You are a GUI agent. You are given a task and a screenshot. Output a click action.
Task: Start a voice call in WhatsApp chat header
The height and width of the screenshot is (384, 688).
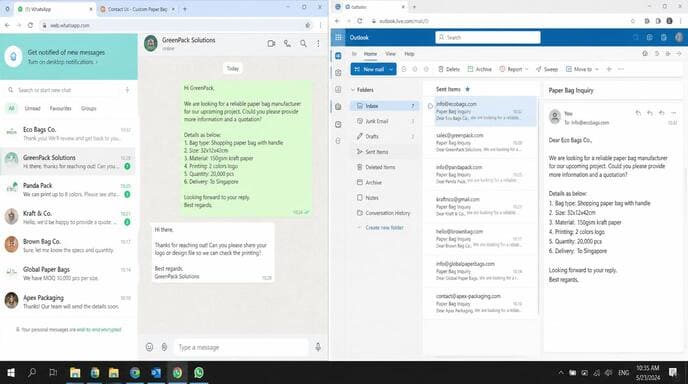(287, 43)
